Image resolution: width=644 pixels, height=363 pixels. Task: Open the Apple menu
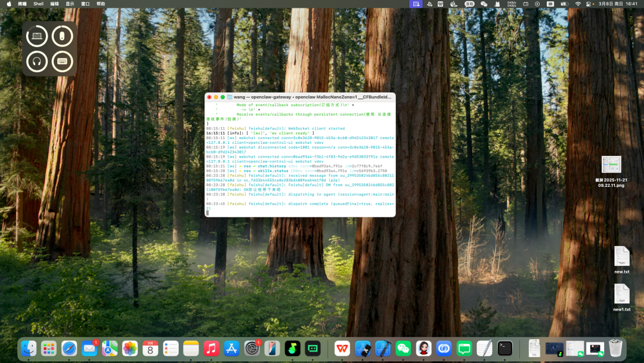click(x=8, y=4)
